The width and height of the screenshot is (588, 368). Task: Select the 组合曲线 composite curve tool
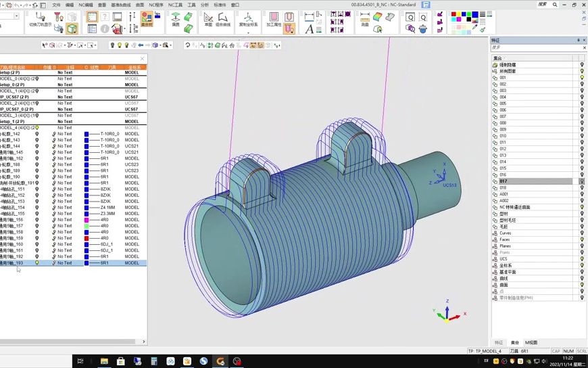[x=222, y=17]
